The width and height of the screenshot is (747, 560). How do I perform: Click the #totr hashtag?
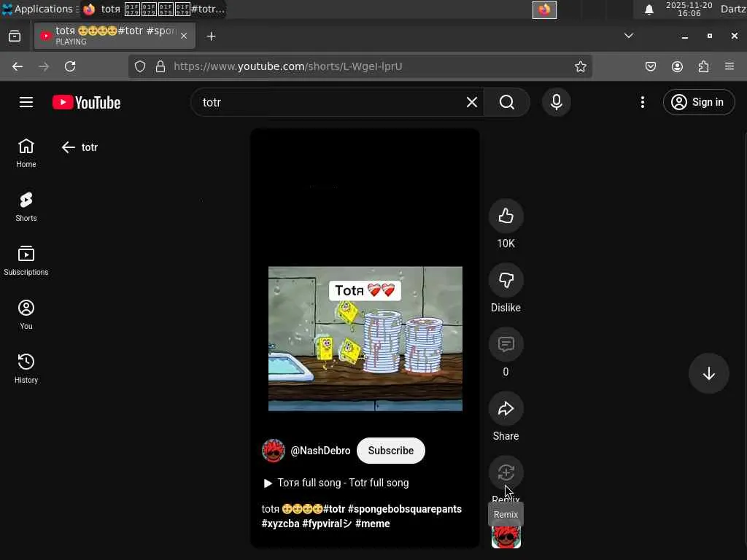334,509
